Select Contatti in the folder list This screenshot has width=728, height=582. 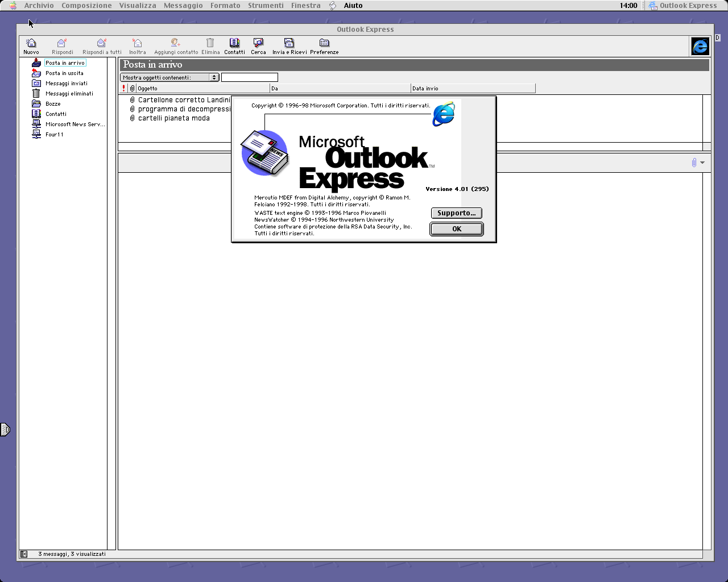pyautogui.click(x=56, y=114)
